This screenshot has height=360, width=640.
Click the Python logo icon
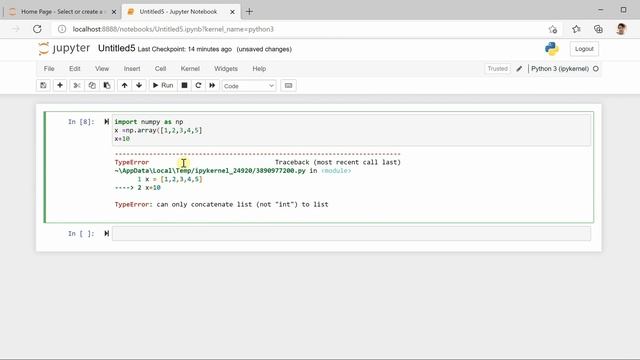(552, 49)
